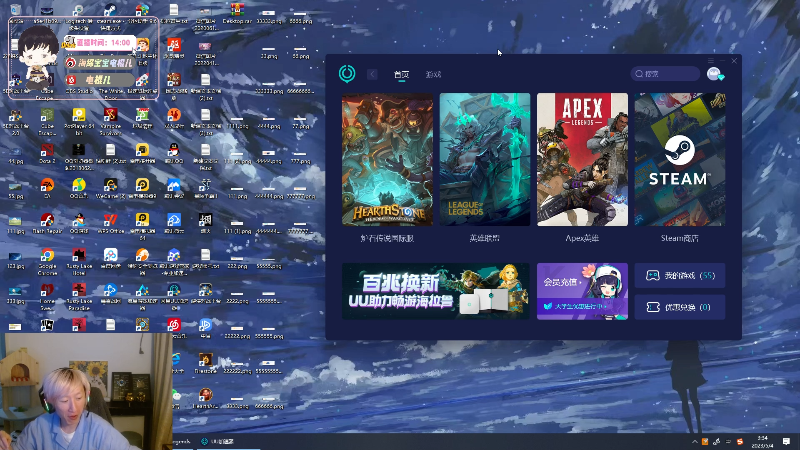Select the Apex Legends cover
This screenshot has height=450, width=800.
582,159
